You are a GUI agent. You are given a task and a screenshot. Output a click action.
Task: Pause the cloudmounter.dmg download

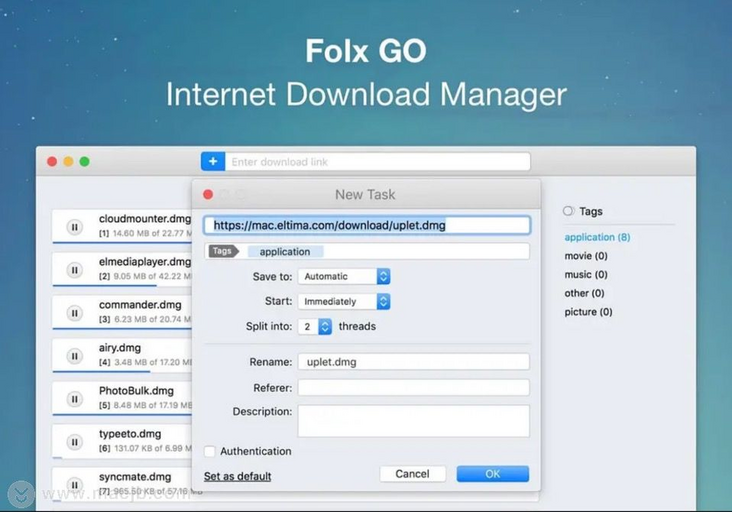[74, 227]
